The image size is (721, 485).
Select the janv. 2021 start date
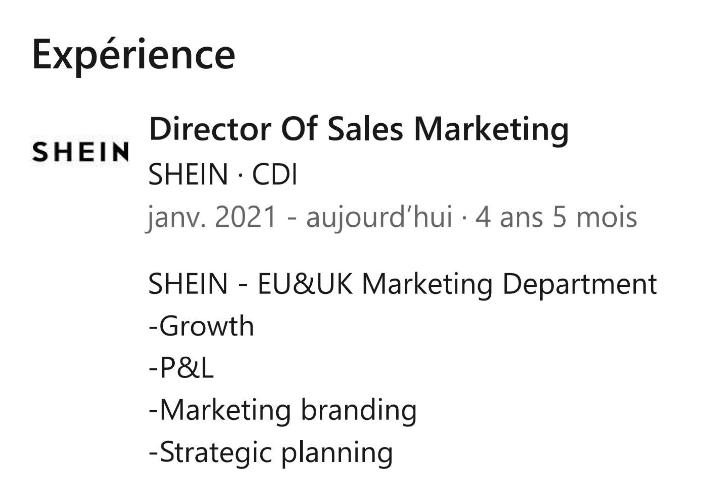click(212, 217)
